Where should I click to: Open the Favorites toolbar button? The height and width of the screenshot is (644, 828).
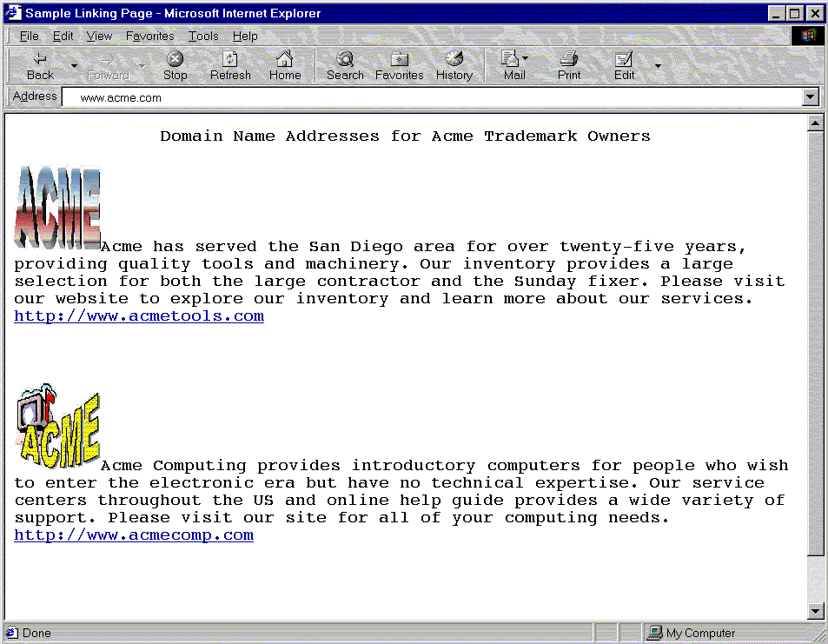click(399, 66)
